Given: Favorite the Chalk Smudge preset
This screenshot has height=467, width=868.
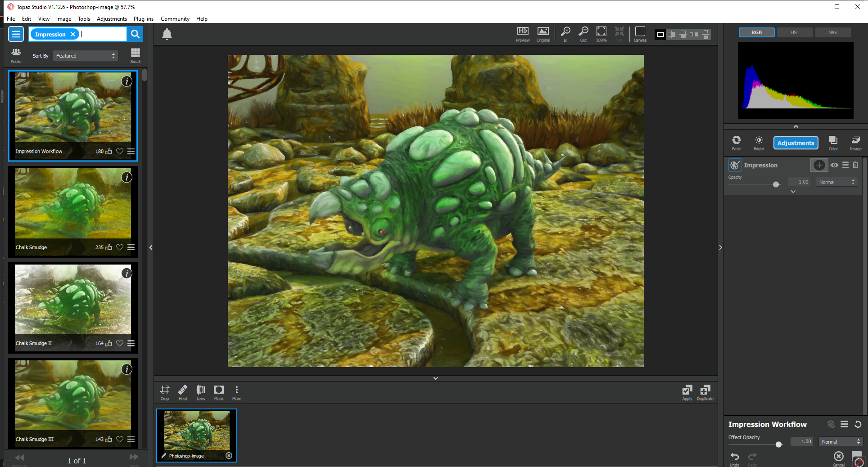Looking at the screenshot, I should click(x=120, y=247).
